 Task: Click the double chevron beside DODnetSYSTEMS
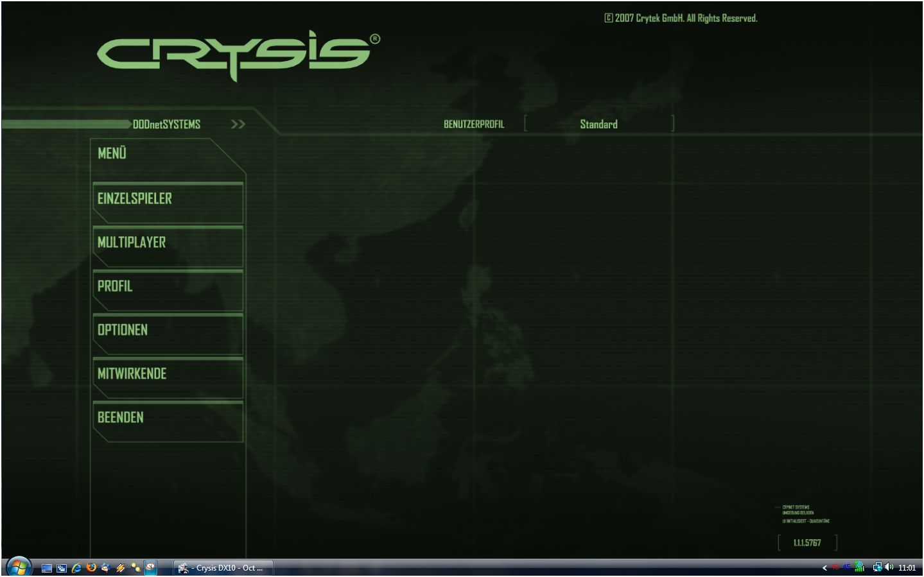(x=238, y=125)
